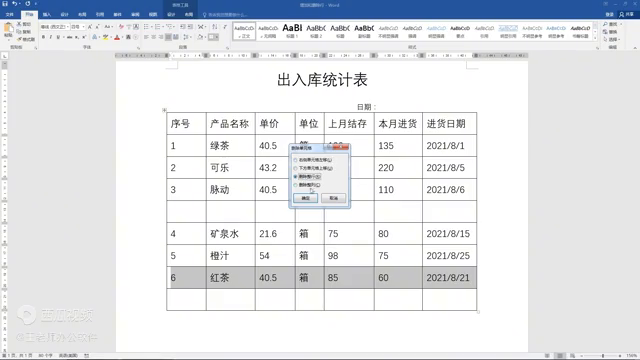640x360 pixels.
Task: Open the text highlight color dropdown arrow
Action: click(111, 37)
